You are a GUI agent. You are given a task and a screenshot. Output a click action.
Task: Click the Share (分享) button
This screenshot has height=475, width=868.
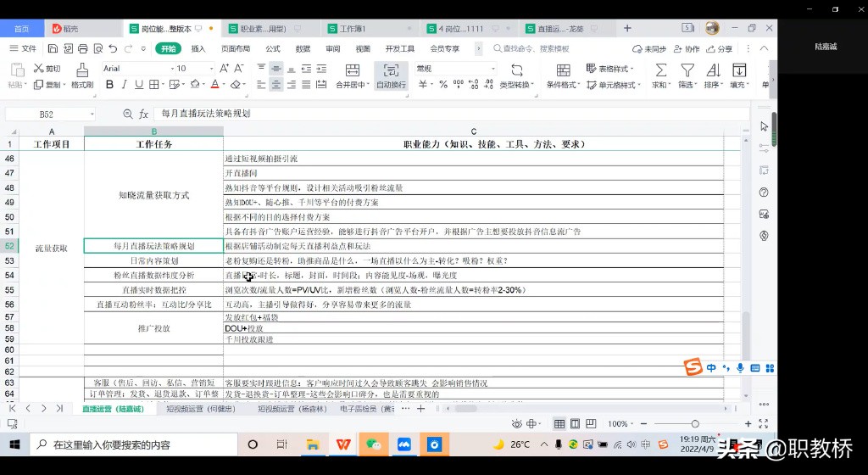click(719, 48)
